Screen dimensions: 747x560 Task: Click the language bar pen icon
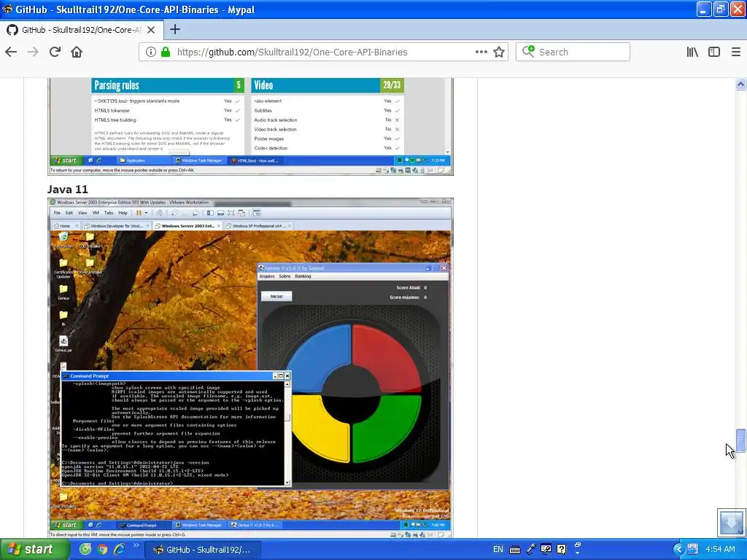pyautogui.click(x=531, y=549)
